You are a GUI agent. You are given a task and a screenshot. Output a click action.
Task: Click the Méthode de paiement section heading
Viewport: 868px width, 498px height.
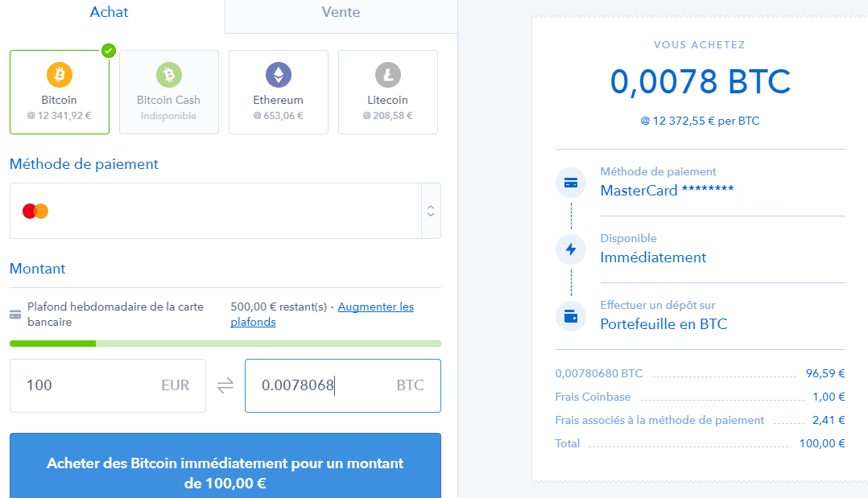pos(84,164)
